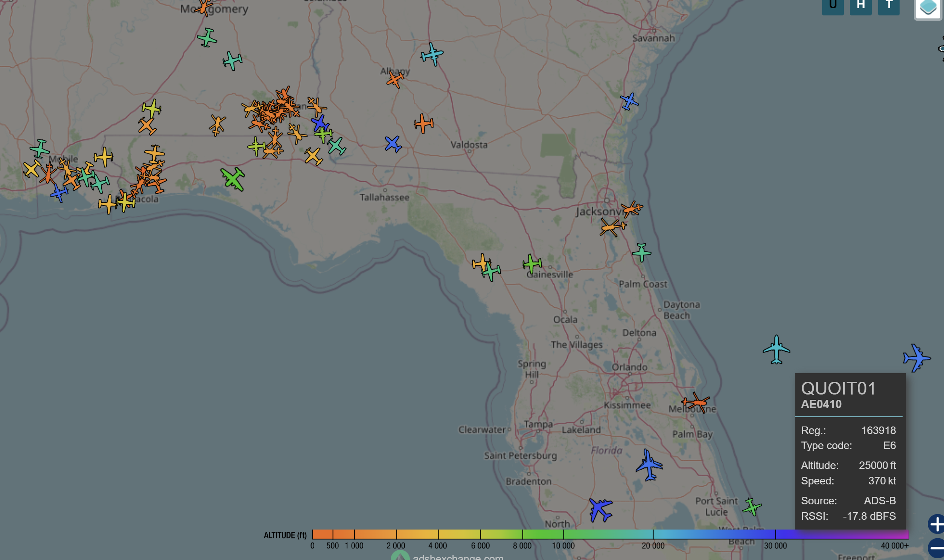Select the indigo plane east of Dothan cluster
The width and height of the screenshot is (944, 560).
(x=320, y=124)
